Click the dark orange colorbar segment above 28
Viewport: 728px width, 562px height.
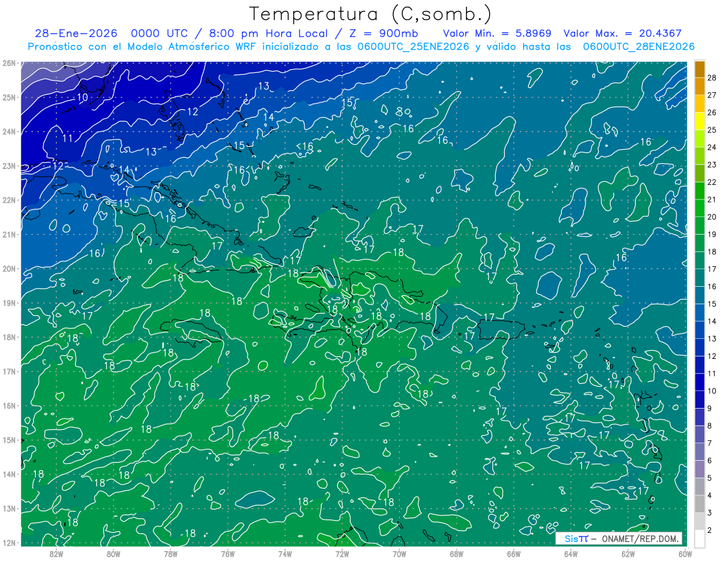(699, 69)
